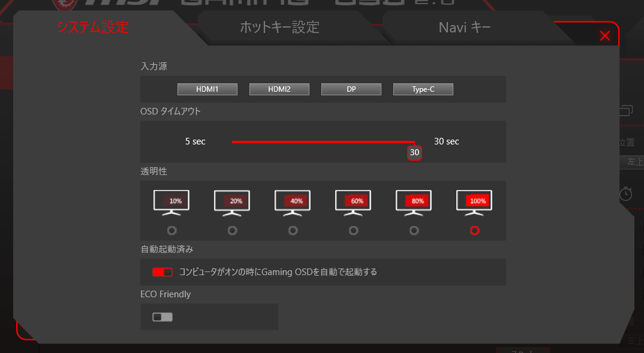Switch input source to Type-C

(x=423, y=89)
